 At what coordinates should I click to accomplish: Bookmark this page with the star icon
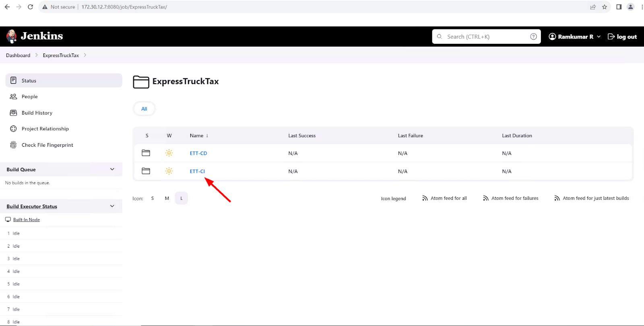[605, 7]
